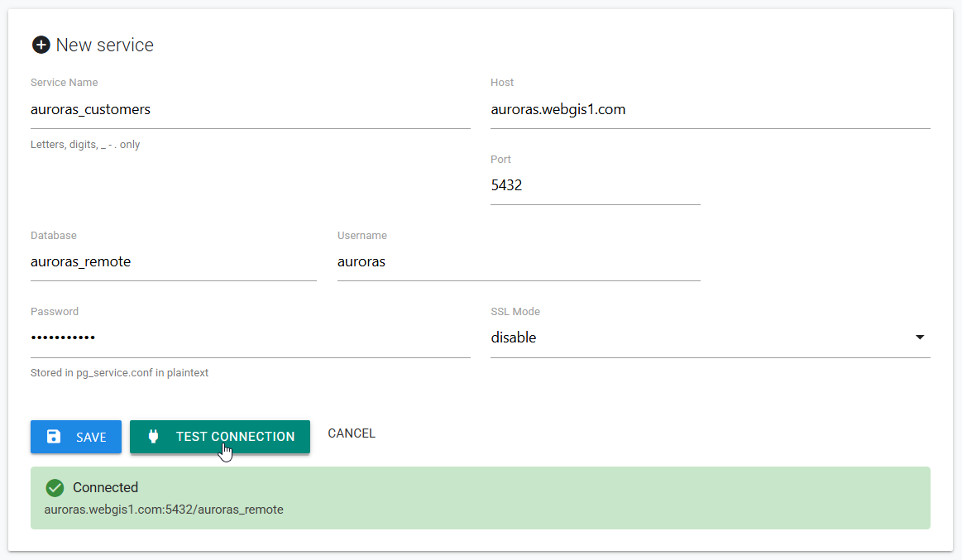Viewport: 962px width, 560px height.
Task: Cancel the new service form
Action: tap(352, 433)
